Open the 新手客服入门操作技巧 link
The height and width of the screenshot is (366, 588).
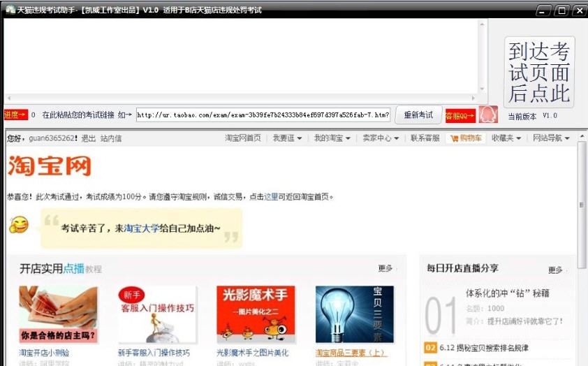[x=154, y=353]
